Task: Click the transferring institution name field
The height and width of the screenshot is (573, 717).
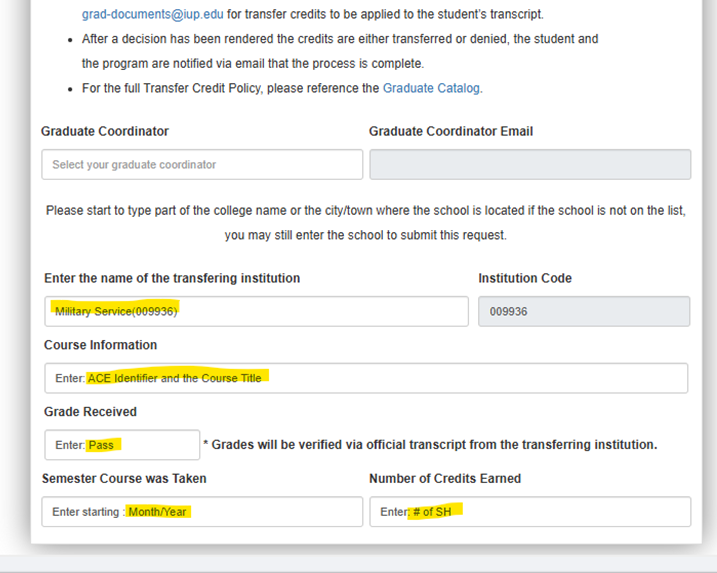Action: (x=257, y=311)
